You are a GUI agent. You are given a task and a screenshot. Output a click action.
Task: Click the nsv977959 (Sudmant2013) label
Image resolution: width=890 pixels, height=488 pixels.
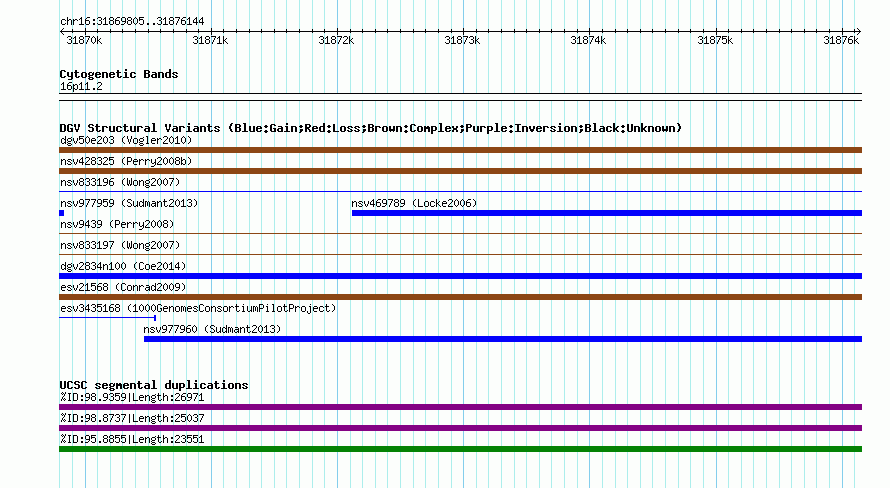tap(129, 203)
